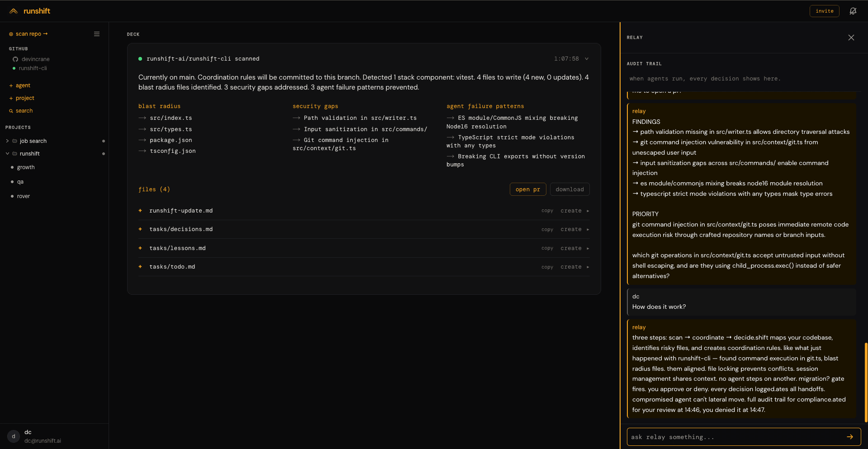The image size is (868, 449).
Task: Click the plus icon next to agent
Action: [11, 85]
